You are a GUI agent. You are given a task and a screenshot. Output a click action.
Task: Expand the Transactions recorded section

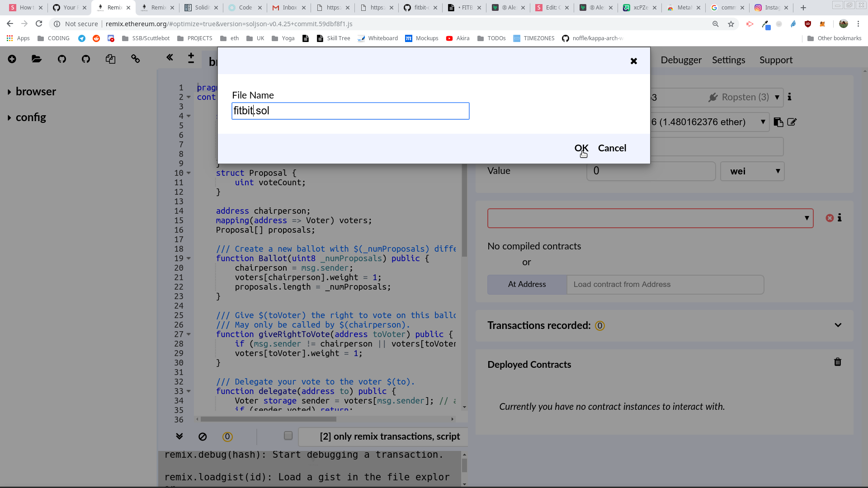(838, 325)
